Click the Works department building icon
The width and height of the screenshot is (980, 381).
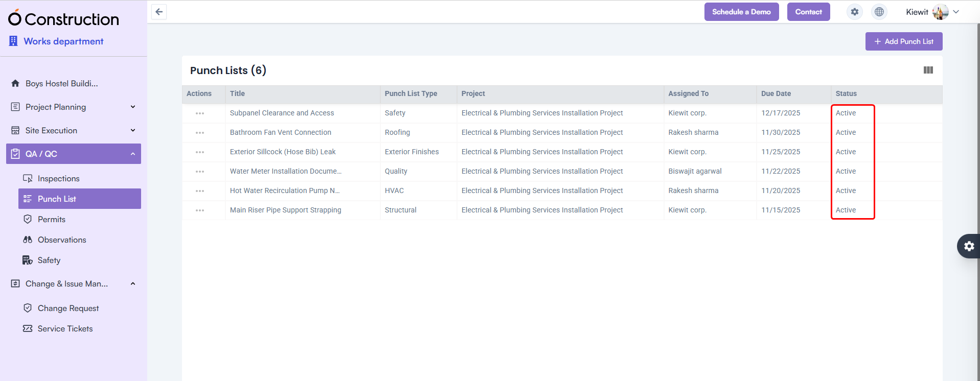(13, 41)
